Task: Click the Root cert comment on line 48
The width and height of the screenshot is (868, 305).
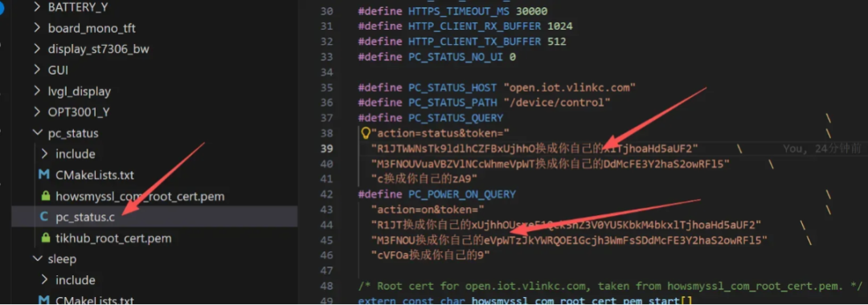Action: pos(610,287)
